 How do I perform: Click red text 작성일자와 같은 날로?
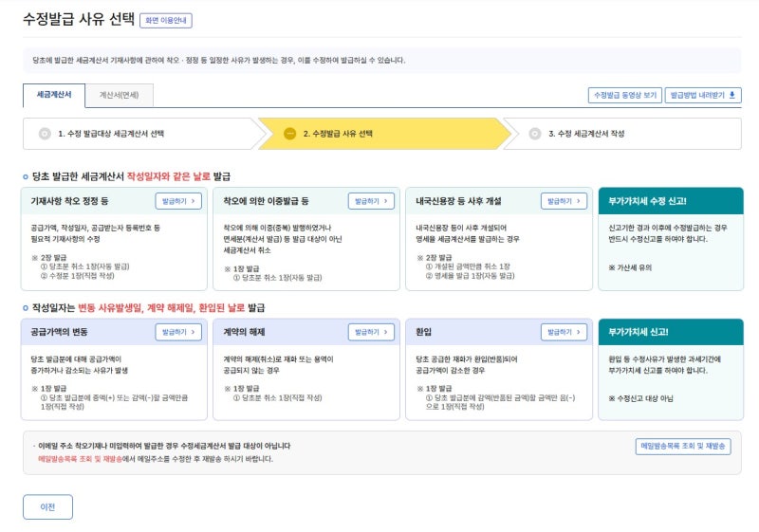169,176
